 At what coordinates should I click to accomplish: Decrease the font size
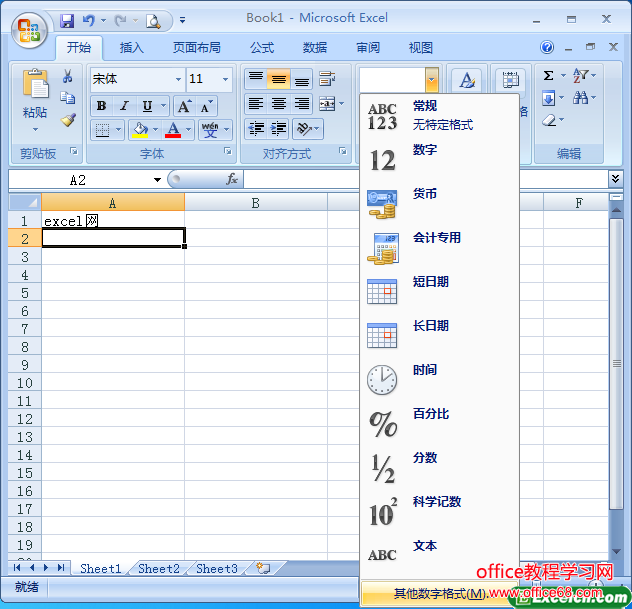click(207, 106)
